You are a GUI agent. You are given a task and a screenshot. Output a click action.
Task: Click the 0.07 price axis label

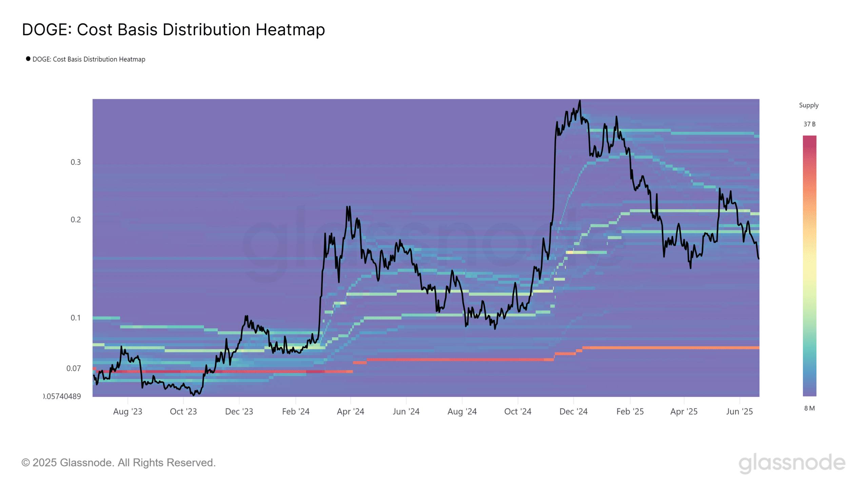pyautogui.click(x=74, y=368)
